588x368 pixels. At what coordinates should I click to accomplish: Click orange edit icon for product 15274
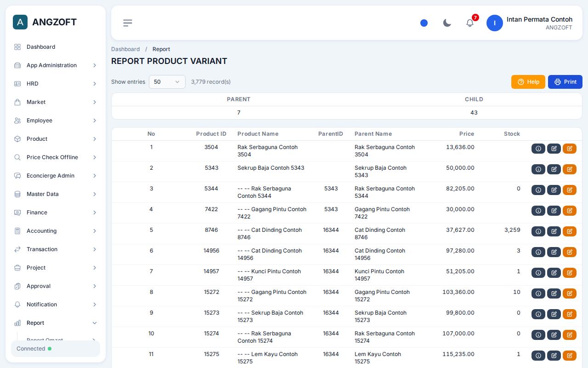pyautogui.click(x=570, y=335)
